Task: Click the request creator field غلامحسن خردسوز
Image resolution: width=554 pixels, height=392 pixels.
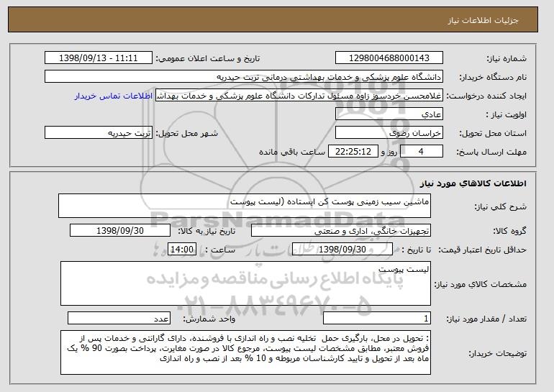Action: (x=299, y=96)
